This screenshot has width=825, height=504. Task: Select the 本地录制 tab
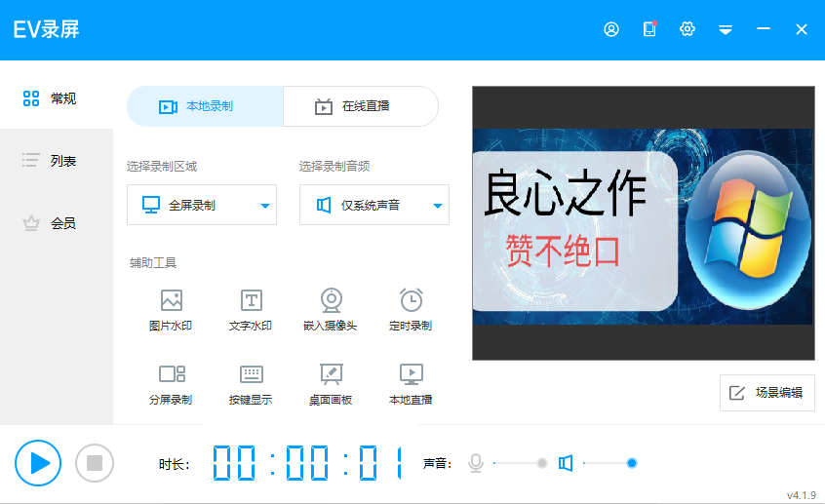coord(205,106)
